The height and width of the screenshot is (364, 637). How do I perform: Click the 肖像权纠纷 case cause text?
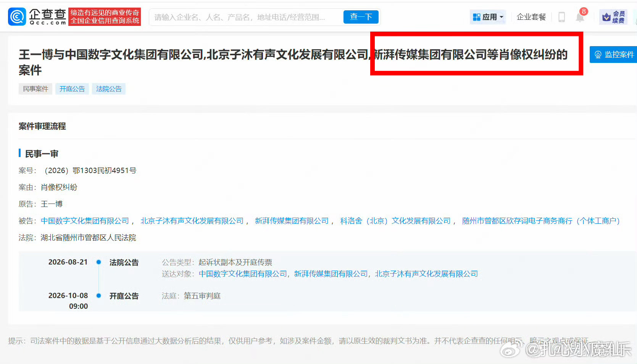59,187
